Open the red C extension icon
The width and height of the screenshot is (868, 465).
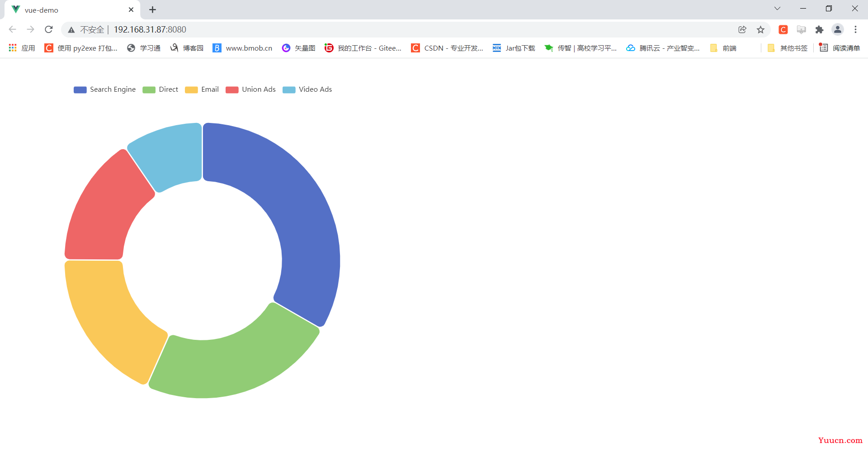click(x=783, y=29)
